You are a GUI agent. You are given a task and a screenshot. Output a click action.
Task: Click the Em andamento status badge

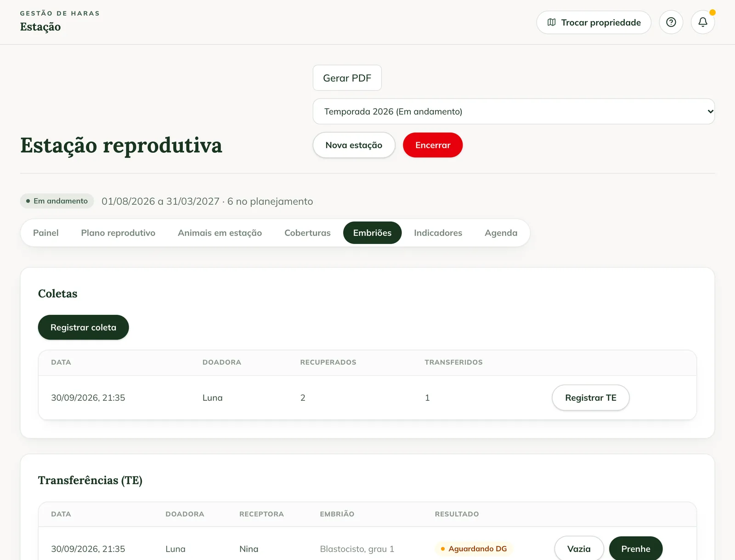coord(57,201)
